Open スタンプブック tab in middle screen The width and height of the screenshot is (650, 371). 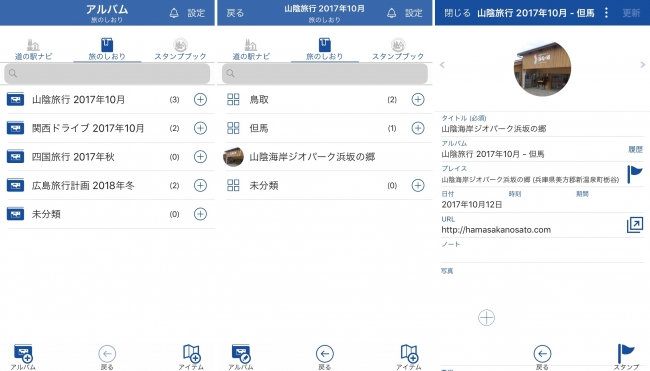coord(398,50)
